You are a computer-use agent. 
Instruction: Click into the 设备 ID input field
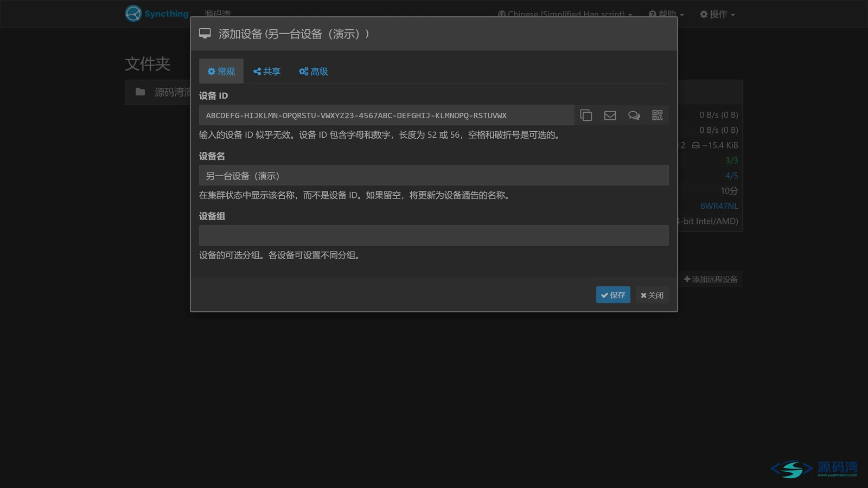coord(387,115)
